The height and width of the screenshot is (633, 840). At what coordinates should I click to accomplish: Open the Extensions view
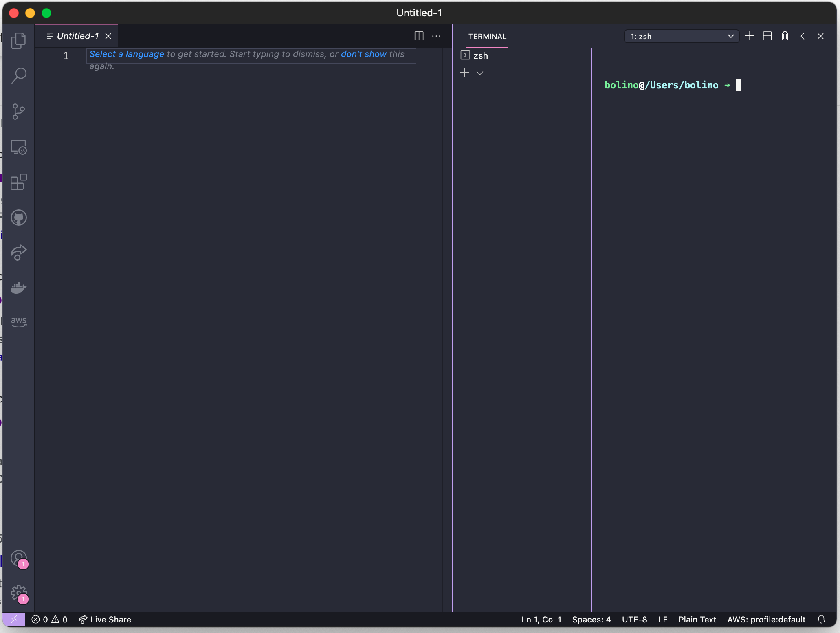click(18, 182)
